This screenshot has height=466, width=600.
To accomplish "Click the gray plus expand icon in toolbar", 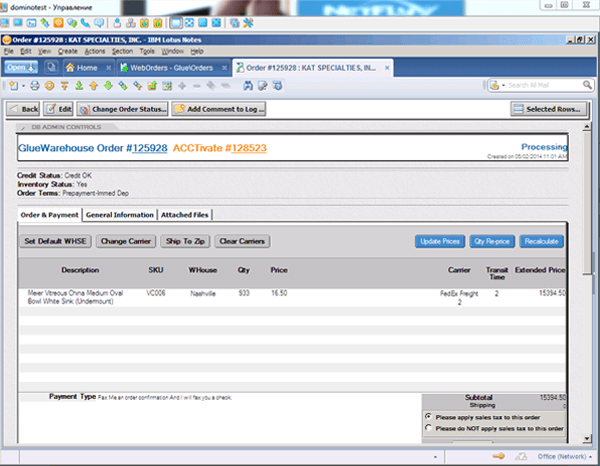I will [x=182, y=86].
